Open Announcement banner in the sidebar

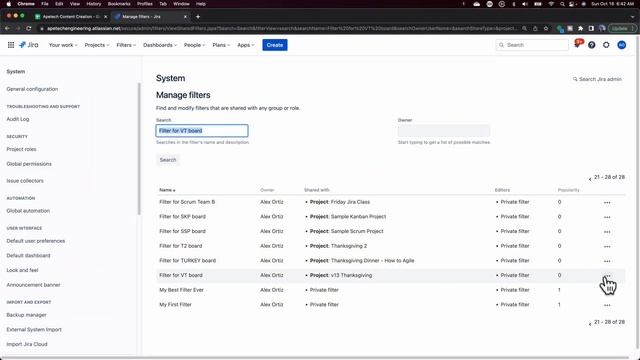(x=33, y=285)
